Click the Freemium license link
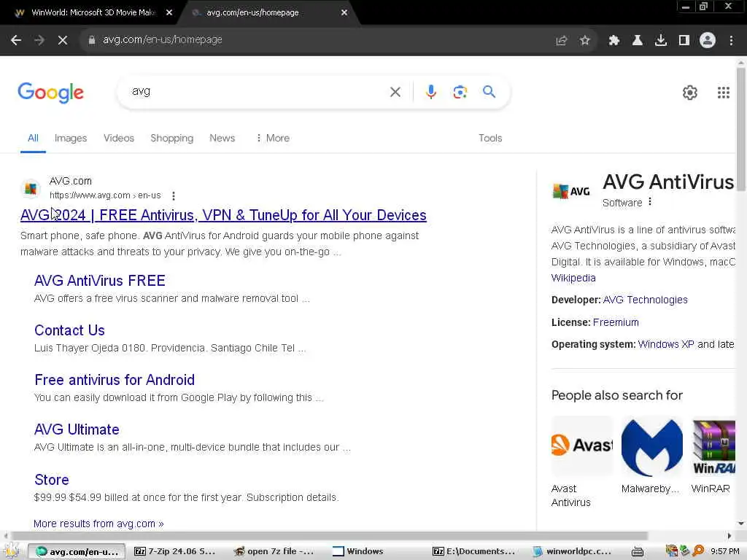 616,322
